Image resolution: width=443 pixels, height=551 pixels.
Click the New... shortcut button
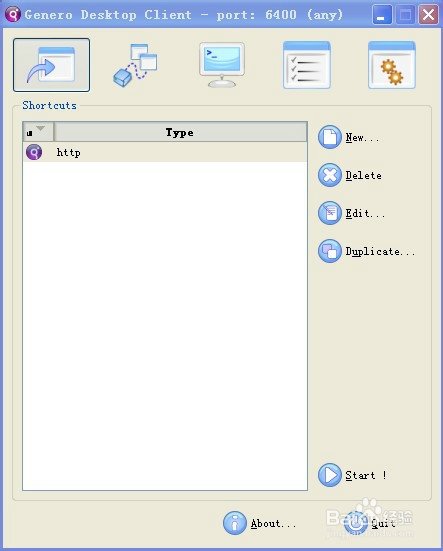click(348, 137)
